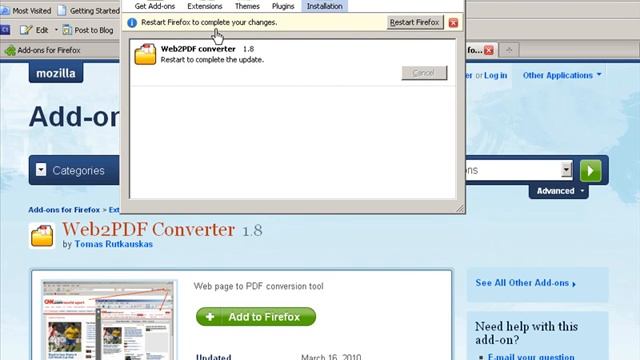Close the browser tab with red X
The image size is (640, 360).
489,50
